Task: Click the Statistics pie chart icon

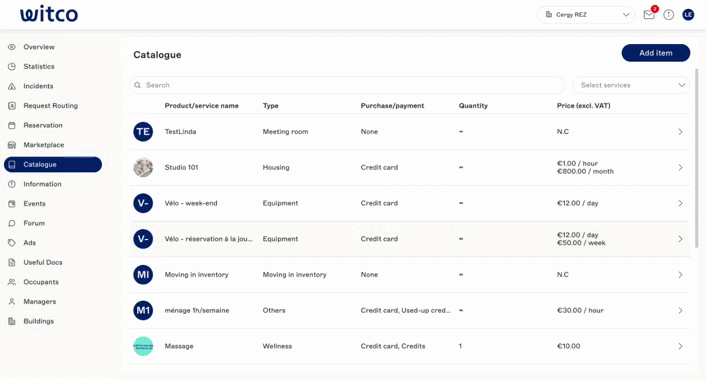Action: (12, 67)
